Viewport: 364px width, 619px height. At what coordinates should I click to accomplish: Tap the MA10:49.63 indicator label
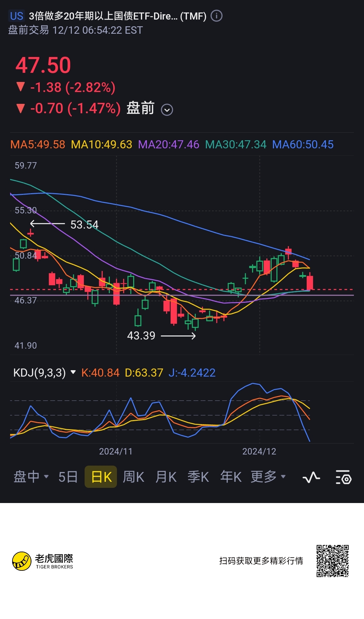(101, 145)
